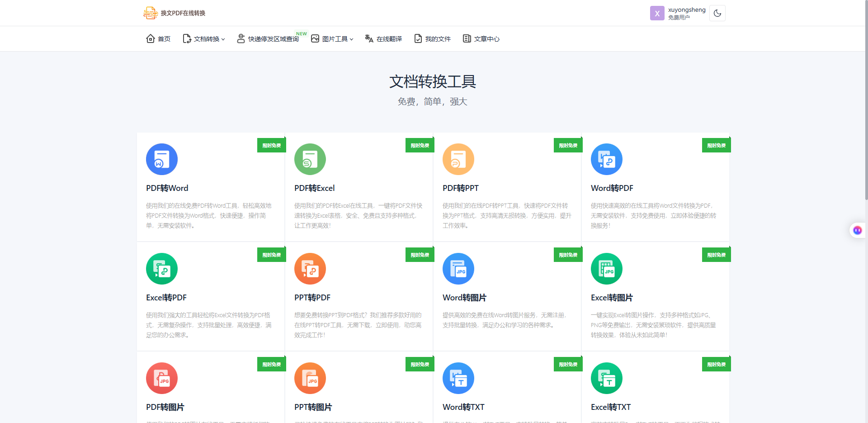Open the Excel转图片 tool title

tap(612, 297)
